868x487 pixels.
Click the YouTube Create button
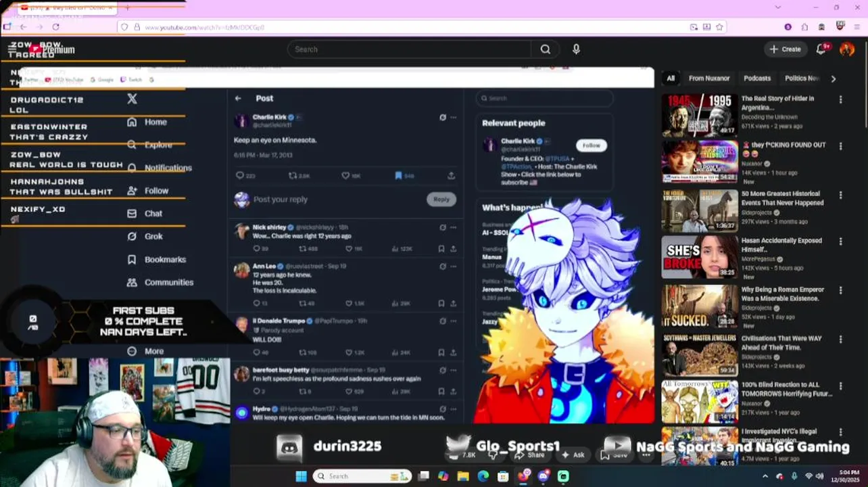pos(786,49)
